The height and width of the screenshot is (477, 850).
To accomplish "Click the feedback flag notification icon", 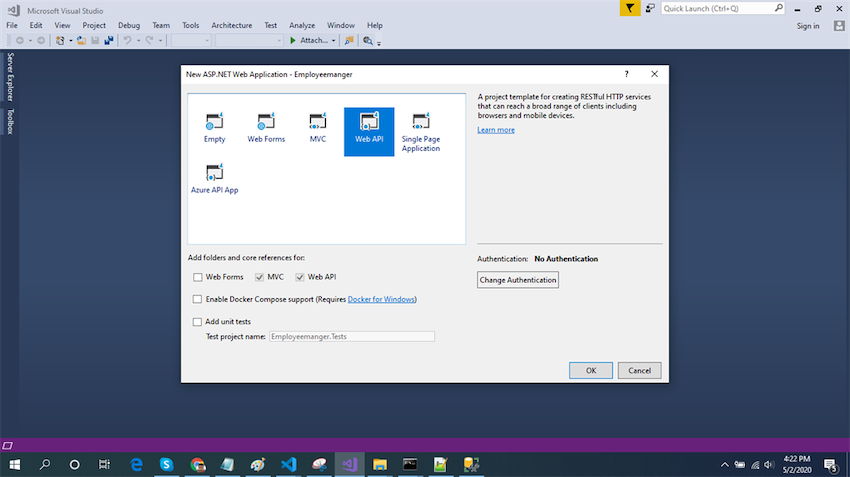I will (x=629, y=8).
